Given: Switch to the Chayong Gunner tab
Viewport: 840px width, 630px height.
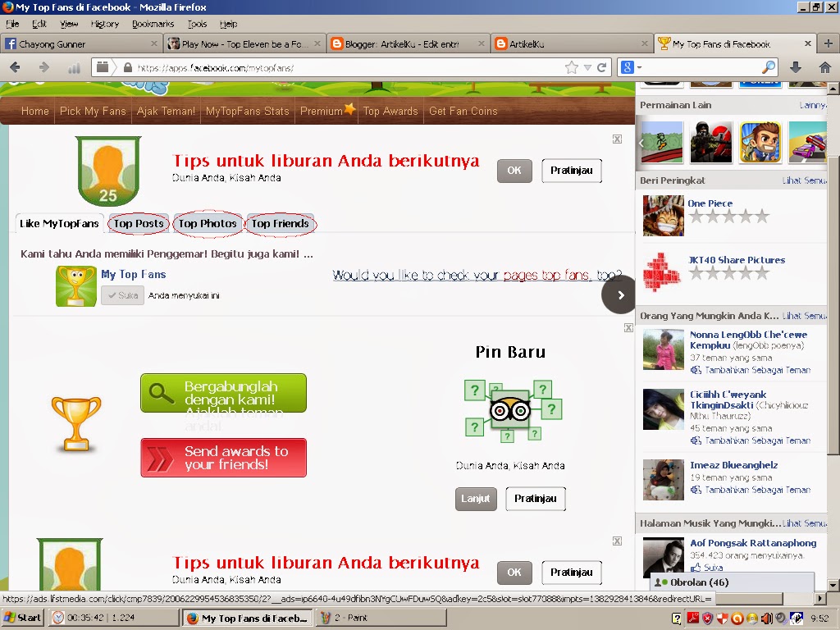Looking at the screenshot, I should [81, 44].
